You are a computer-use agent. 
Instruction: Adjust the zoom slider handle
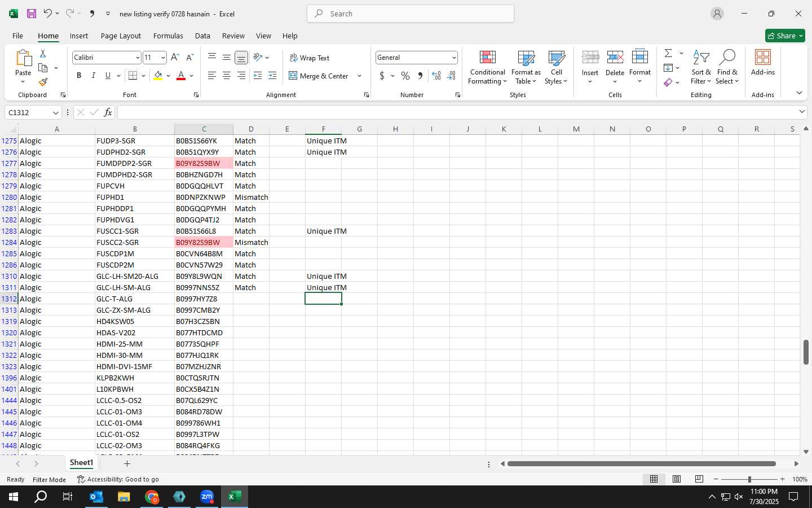click(x=749, y=479)
